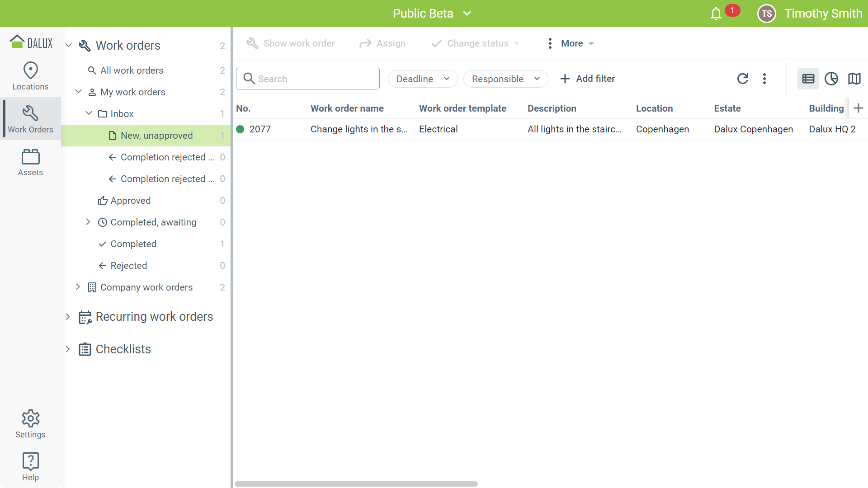Open the Deadline filter dropdown

pyautogui.click(x=423, y=79)
